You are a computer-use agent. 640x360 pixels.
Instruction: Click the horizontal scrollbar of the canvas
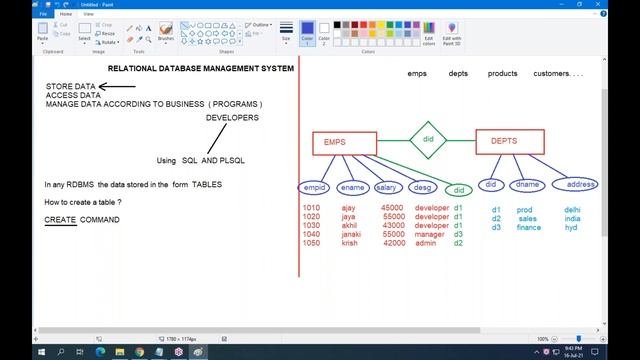(x=259, y=330)
